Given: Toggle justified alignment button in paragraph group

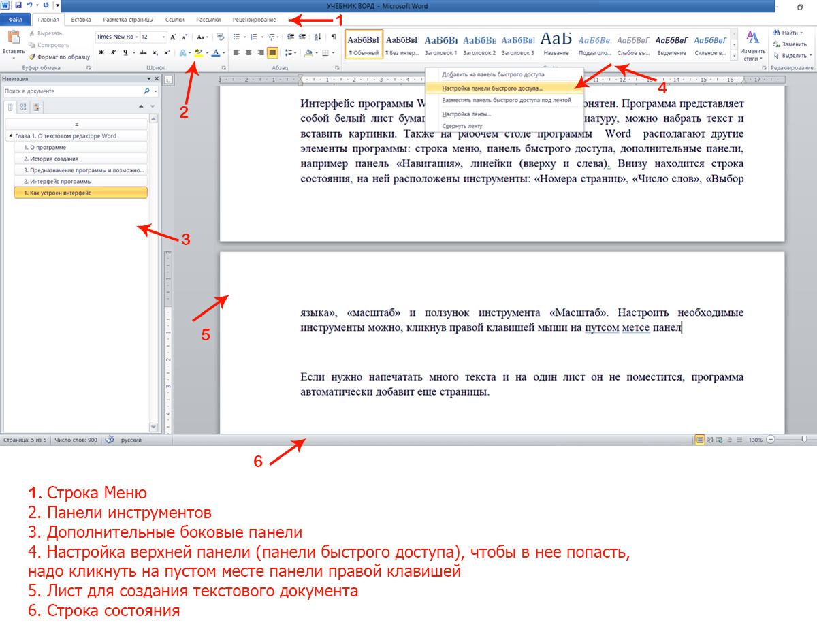Looking at the screenshot, I should click(272, 52).
